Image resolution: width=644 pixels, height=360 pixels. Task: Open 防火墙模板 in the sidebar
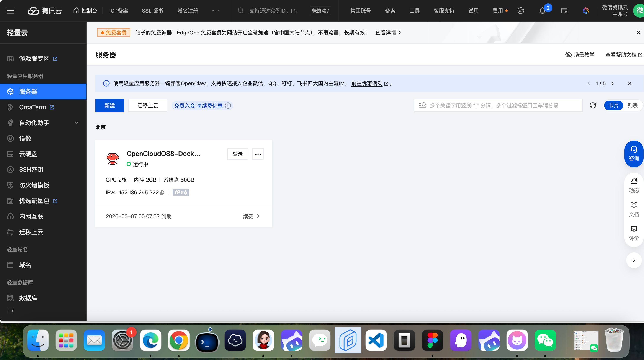pos(34,185)
